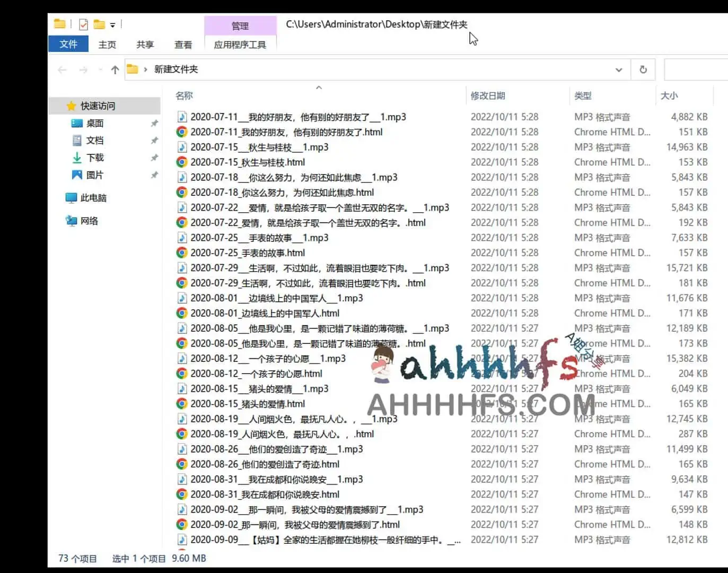Screen dimensions: 728x573
Task: Sort files by the 大小 column header
Action: point(670,96)
